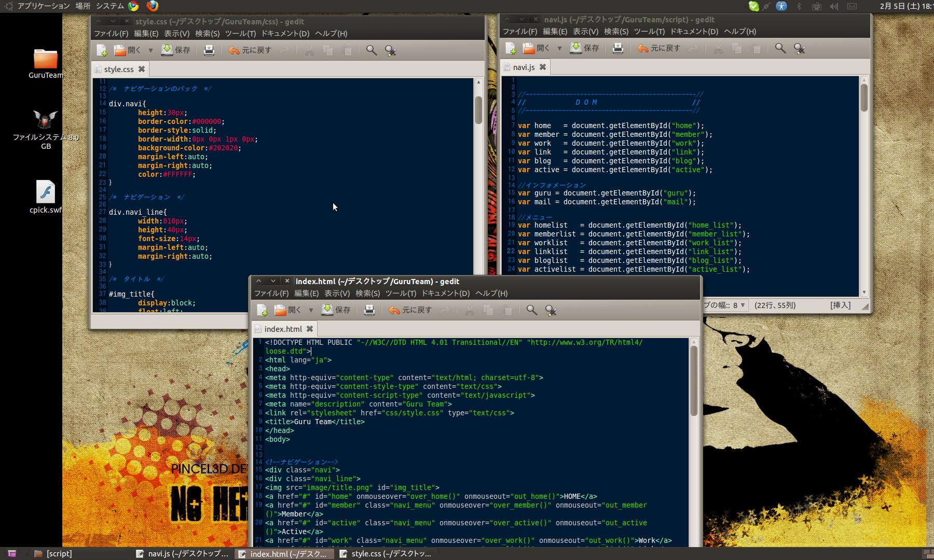Click Copy icon in index.html window
Image resolution: width=934 pixels, height=560 pixels.
488,310
